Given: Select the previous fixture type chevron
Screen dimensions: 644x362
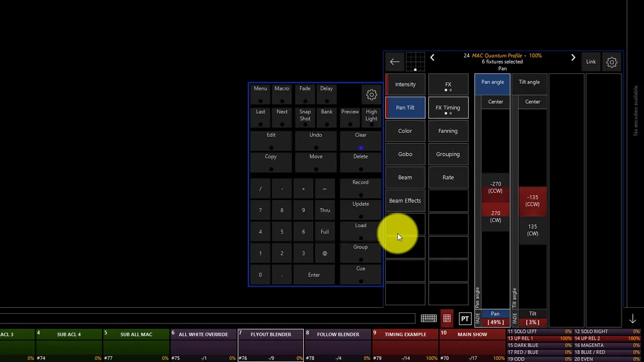Looking at the screenshot, I should click(x=432, y=58).
